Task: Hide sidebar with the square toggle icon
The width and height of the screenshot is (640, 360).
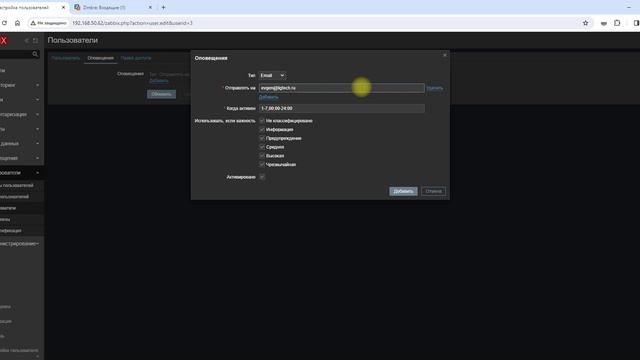Action: pos(36,40)
